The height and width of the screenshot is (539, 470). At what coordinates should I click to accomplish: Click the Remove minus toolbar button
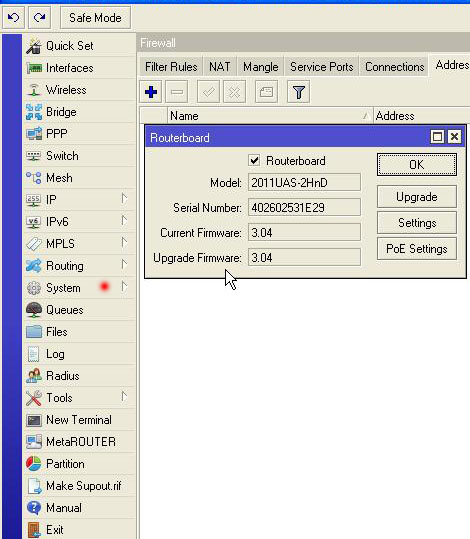[177, 92]
